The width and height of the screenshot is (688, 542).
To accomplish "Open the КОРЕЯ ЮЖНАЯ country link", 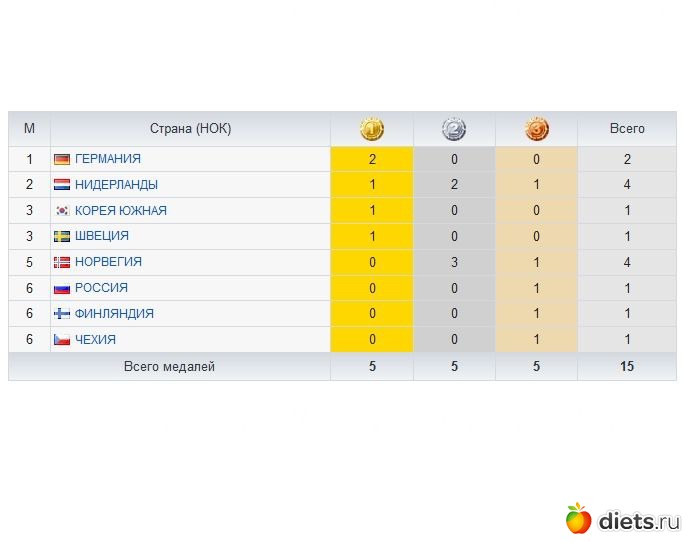I will click(121, 211).
